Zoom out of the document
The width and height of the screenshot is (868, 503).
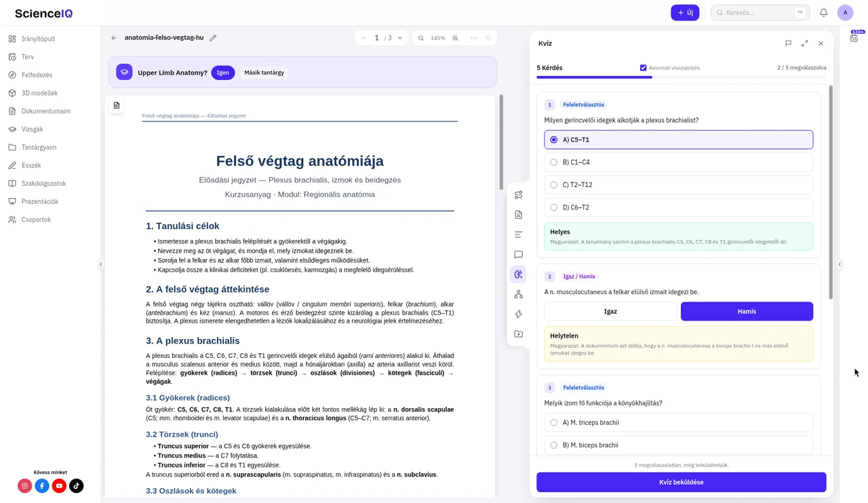421,38
